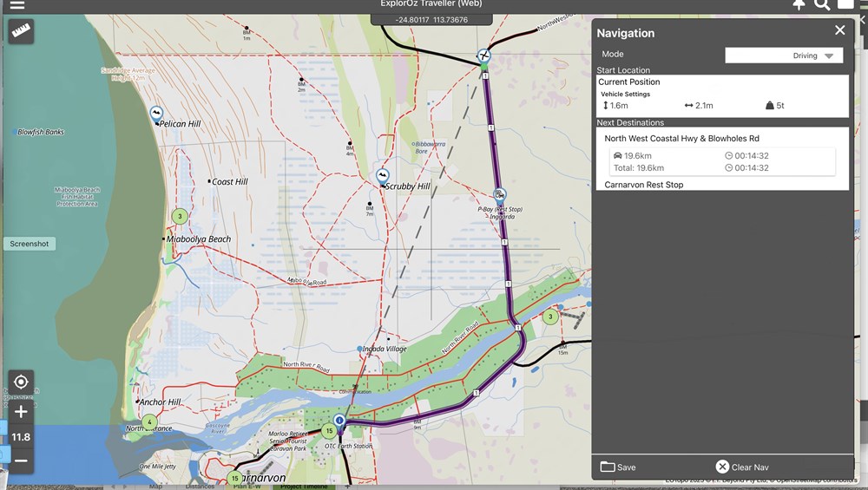
Task: Click the Screenshot label on the left
Action: tap(30, 244)
